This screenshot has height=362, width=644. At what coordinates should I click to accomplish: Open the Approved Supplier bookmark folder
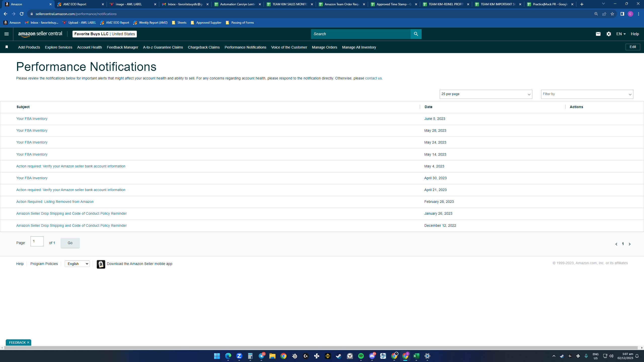pyautogui.click(x=206, y=23)
